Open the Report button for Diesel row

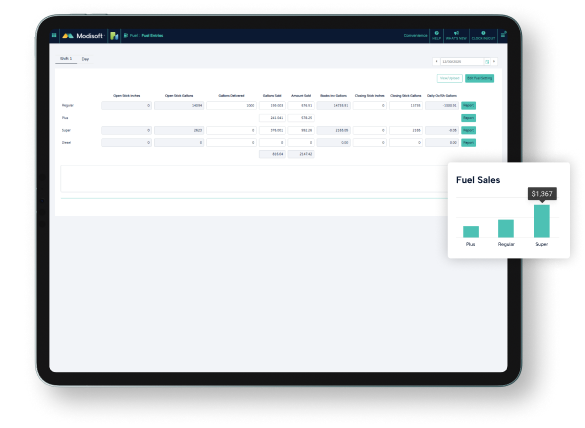469,143
